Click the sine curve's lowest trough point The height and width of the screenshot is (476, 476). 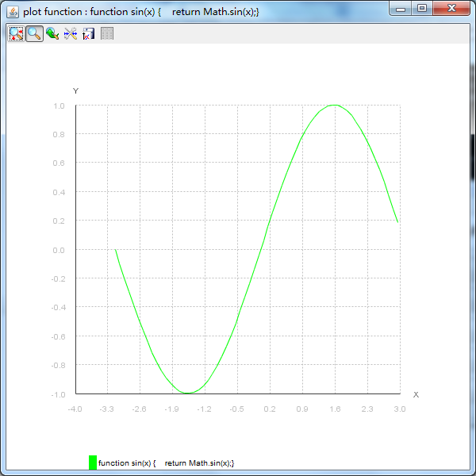tap(187, 393)
